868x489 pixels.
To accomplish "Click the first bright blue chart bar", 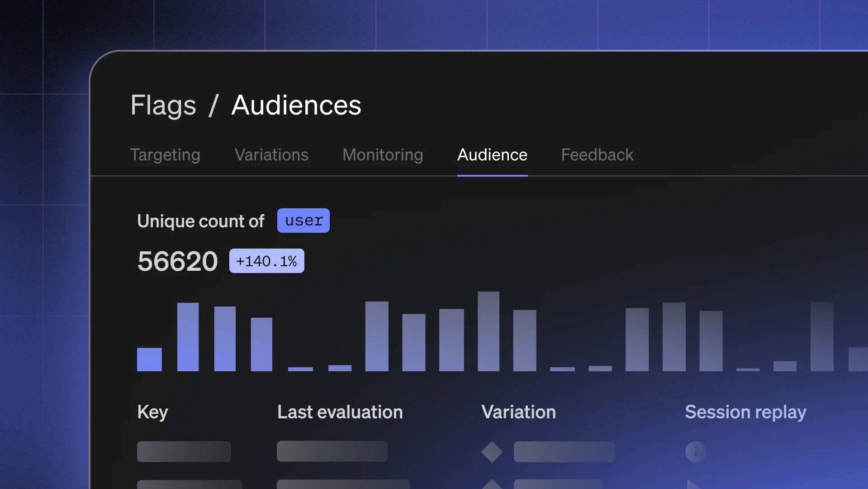I will pos(149,360).
